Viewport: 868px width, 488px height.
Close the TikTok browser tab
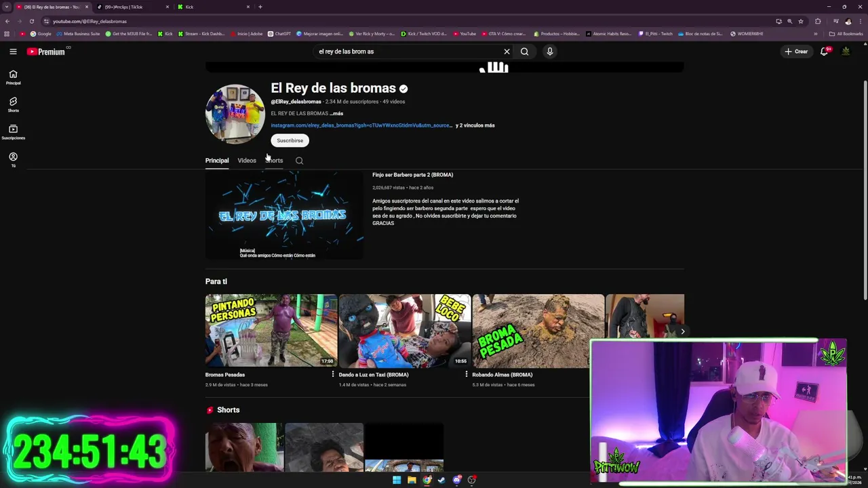coord(167,7)
